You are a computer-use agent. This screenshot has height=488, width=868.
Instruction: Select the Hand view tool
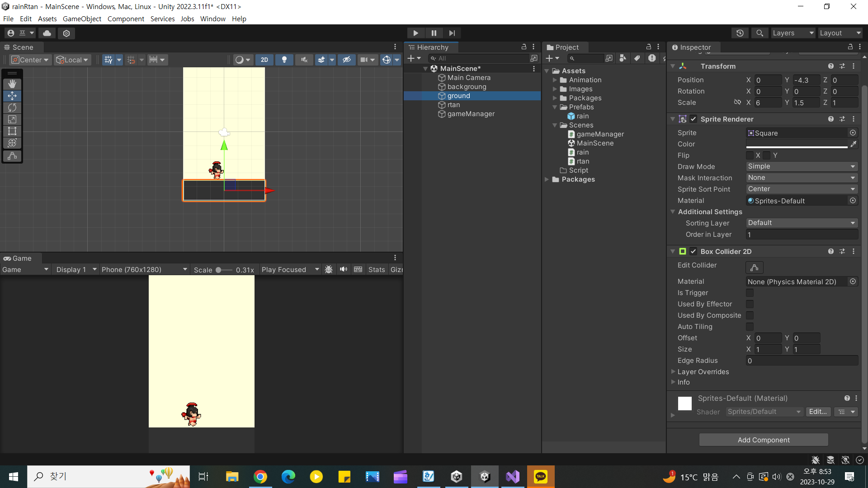(12, 84)
